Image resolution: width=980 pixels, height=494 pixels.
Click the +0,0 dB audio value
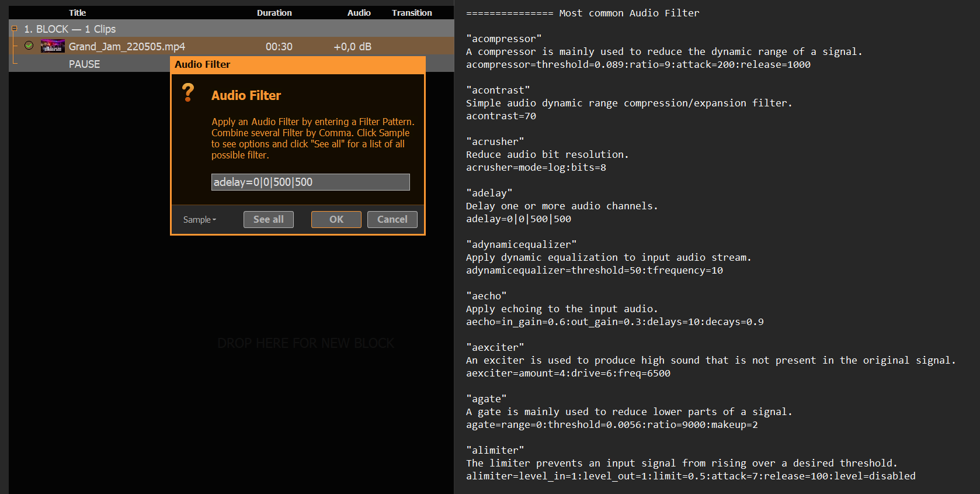click(x=352, y=47)
